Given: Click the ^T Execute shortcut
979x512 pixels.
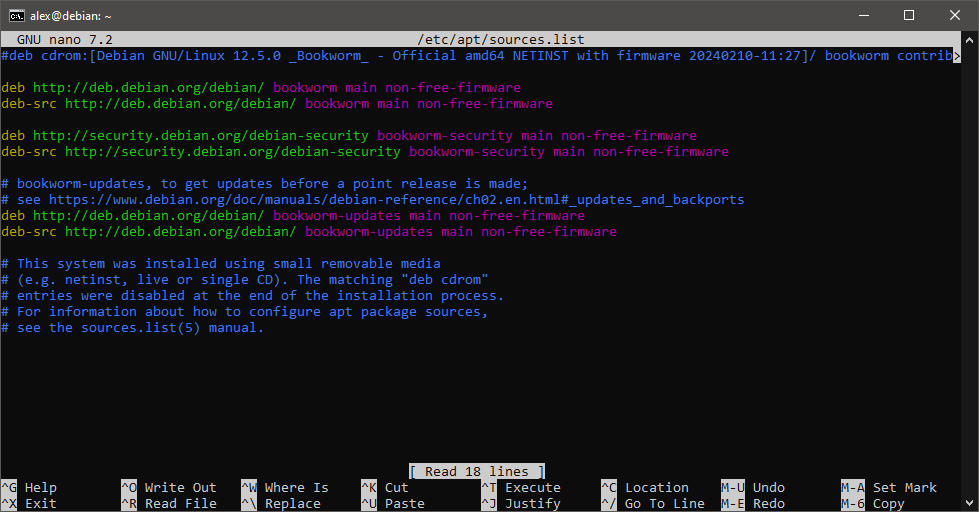Looking at the screenshot, I should coord(520,488).
